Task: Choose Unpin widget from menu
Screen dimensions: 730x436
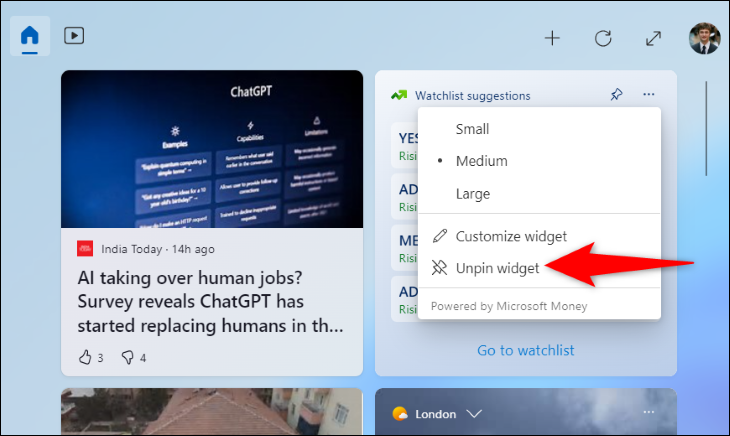Action: [x=539, y=268]
